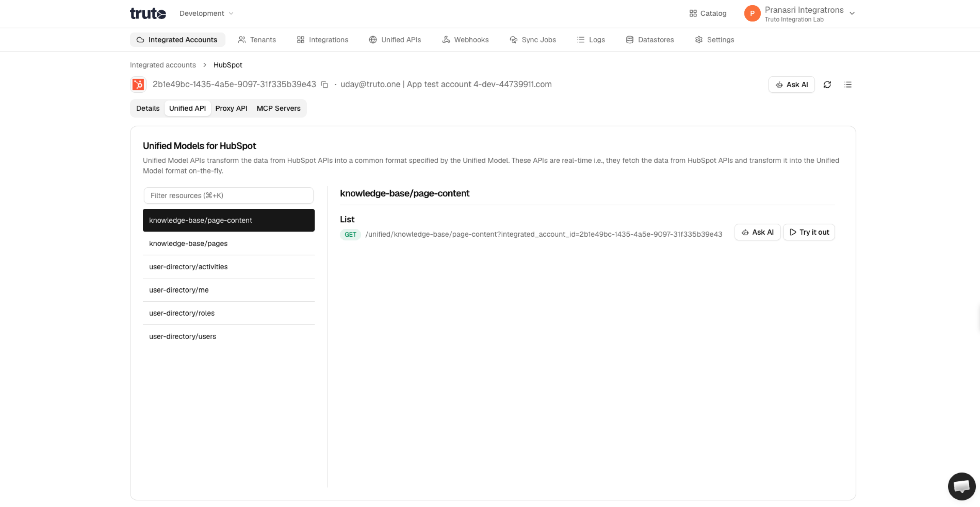Viewport: 980px width, 507px height.
Task: Expand the Pranasri Integratrons account menu
Action: click(x=852, y=13)
